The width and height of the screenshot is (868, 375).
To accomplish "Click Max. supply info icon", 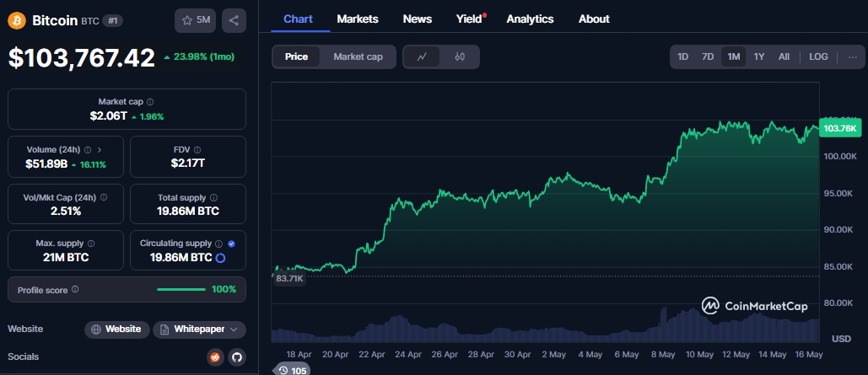I will click(x=91, y=244).
